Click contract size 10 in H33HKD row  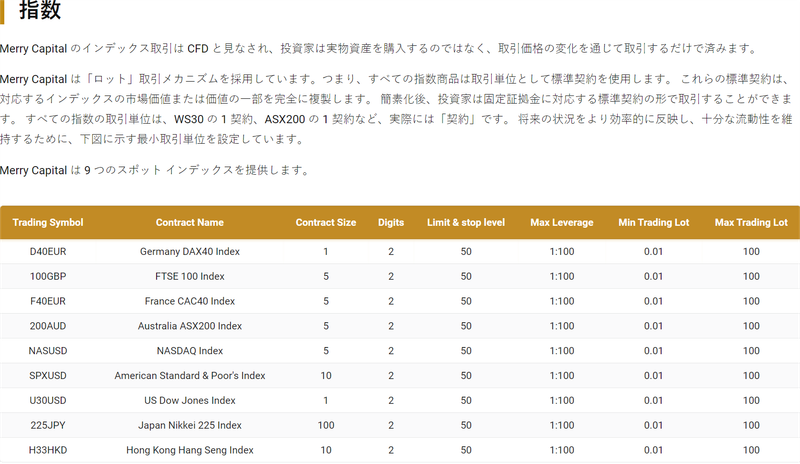click(x=326, y=450)
